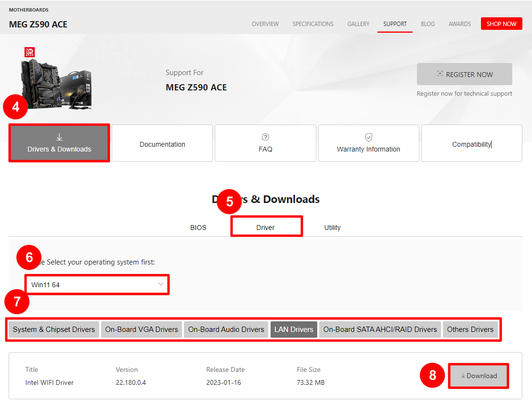Show On-Board Audio Drivers category
Viewport: 532px width, 406px height.
pos(226,330)
